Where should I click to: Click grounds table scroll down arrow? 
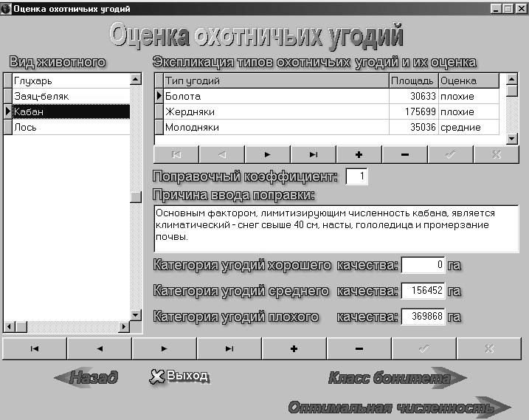(x=512, y=139)
